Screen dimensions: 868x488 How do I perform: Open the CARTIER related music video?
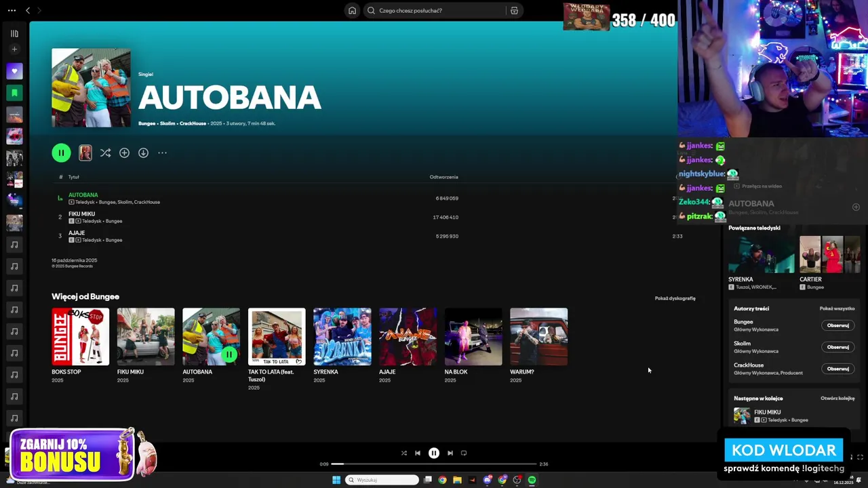point(830,263)
